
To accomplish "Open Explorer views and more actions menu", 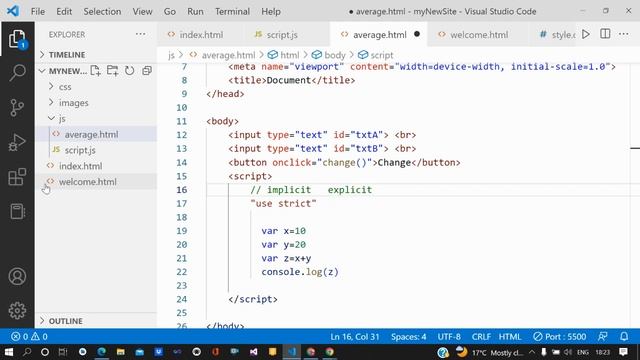I will [x=140, y=34].
